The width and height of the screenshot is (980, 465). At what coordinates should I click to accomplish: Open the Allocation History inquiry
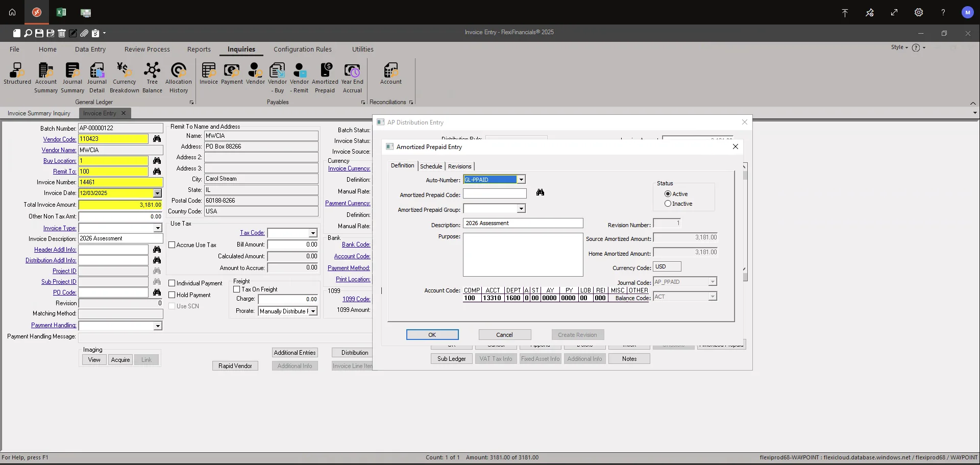coord(178,76)
